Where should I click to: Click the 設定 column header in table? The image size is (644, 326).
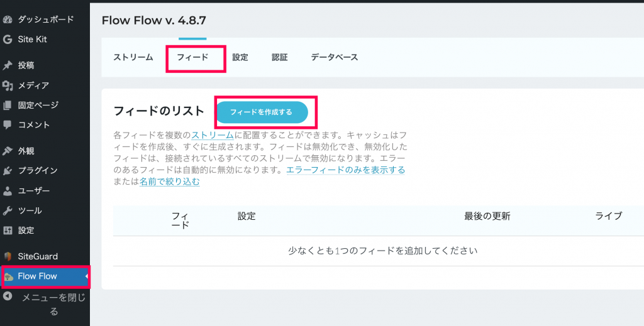pos(247,216)
